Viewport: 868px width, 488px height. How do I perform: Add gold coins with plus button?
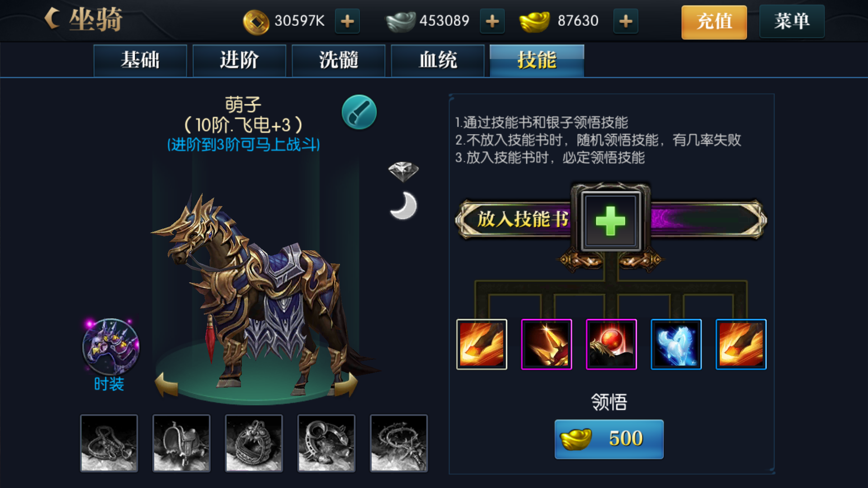tap(347, 21)
